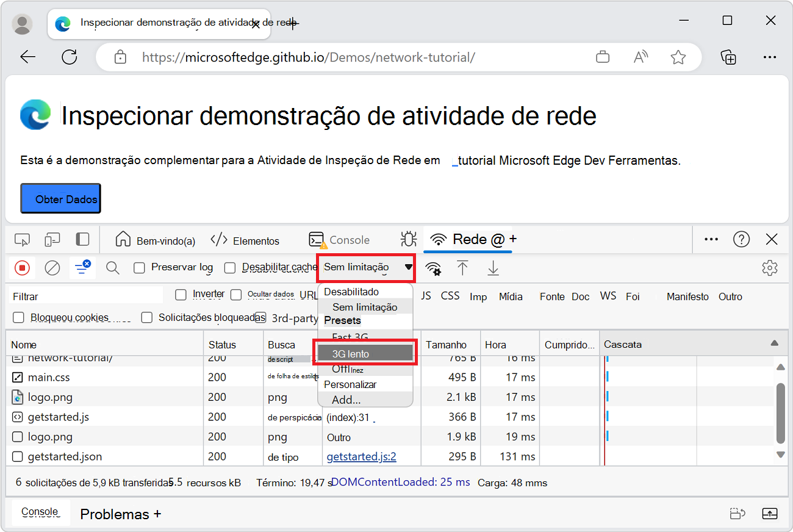Toggle the DevTools activity bar dock icon
The height and width of the screenshot is (532, 793).
(82, 239)
